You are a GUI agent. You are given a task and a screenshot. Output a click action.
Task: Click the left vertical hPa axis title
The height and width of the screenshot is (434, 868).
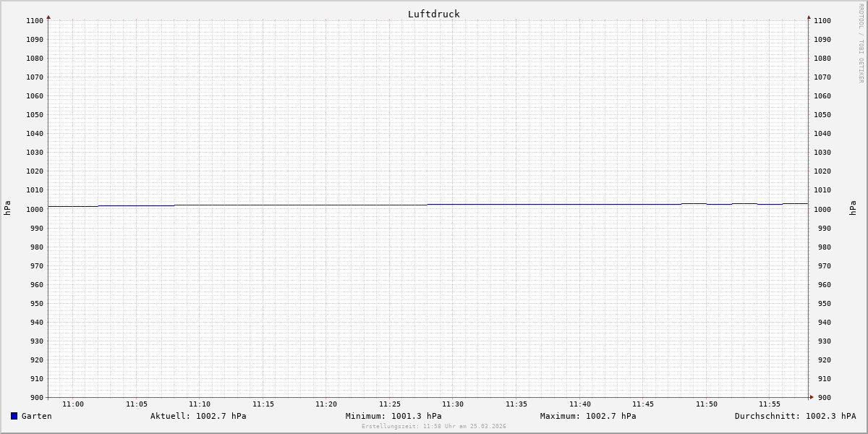tap(7, 208)
